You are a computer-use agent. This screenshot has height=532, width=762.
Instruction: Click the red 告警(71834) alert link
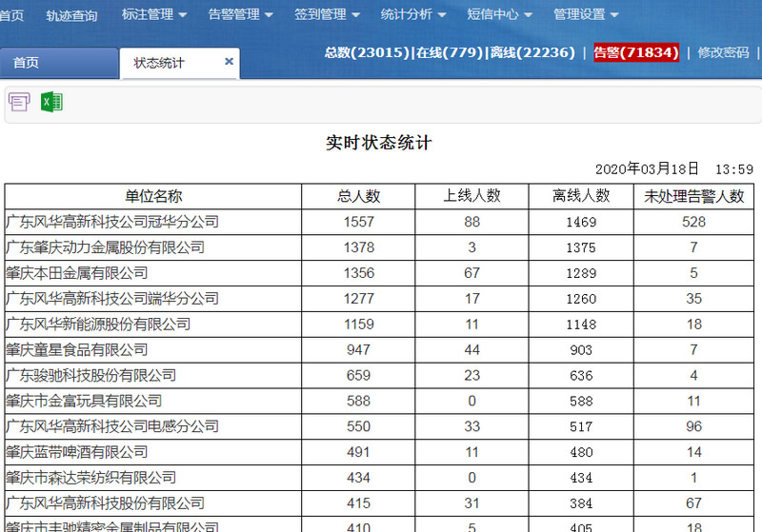click(x=636, y=52)
